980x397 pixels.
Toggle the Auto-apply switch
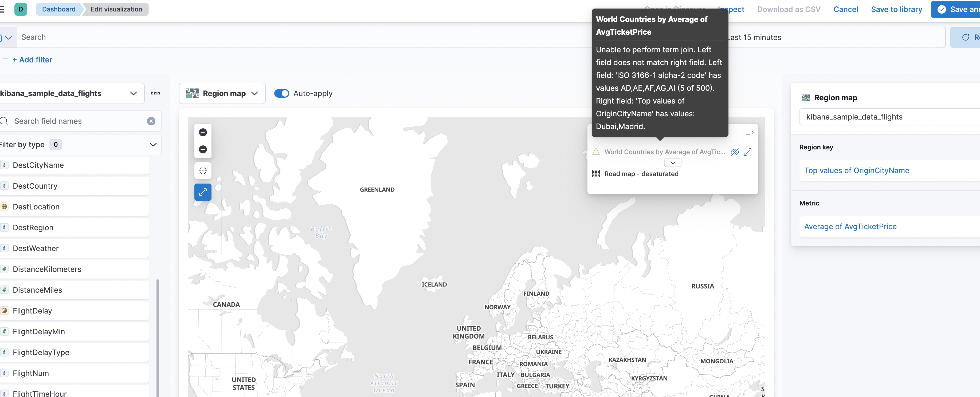pos(281,94)
